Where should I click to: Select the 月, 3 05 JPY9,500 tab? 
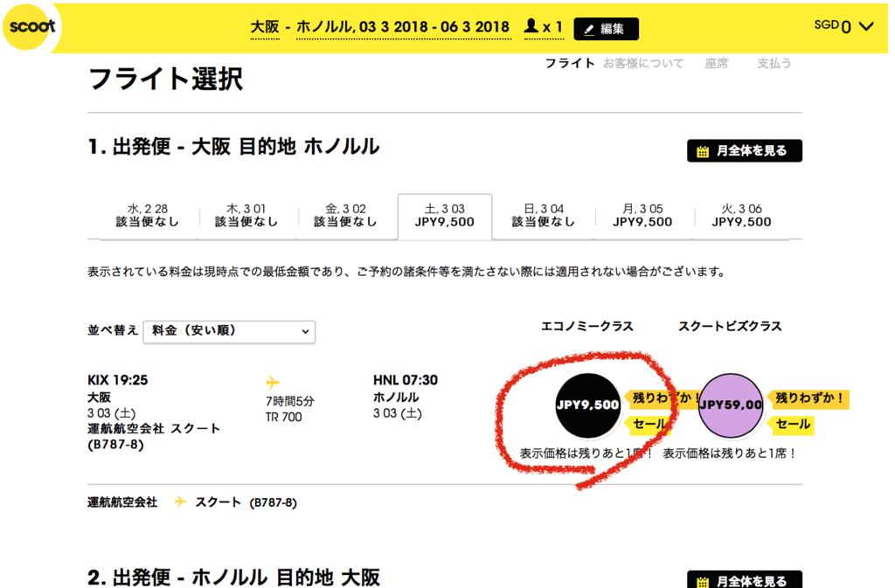pyautogui.click(x=642, y=216)
